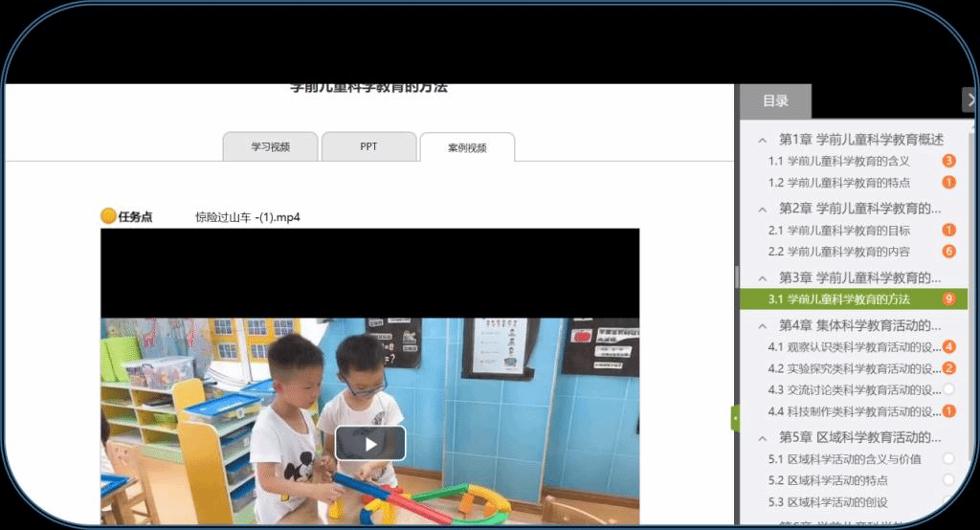The width and height of the screenshot is (980, 530).
Task: Click the orange badge beside section 2.2
Action: (x=948, y=252)
